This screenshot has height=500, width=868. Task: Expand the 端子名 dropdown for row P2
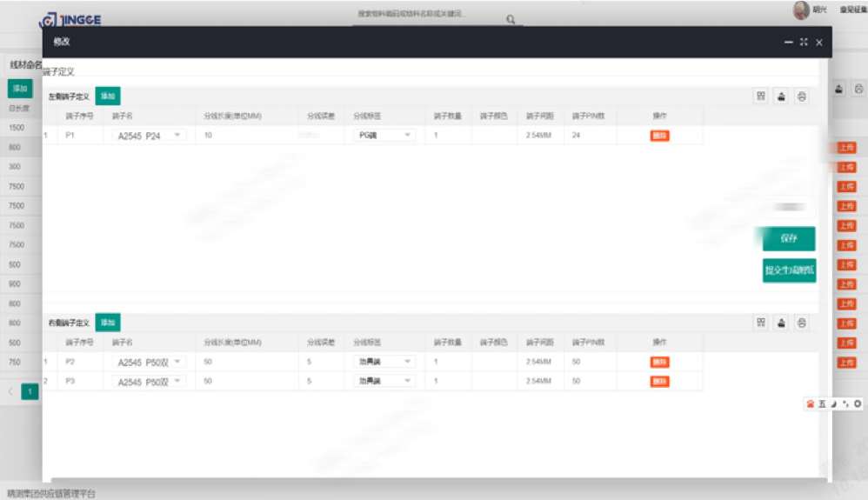click(177, 361)
